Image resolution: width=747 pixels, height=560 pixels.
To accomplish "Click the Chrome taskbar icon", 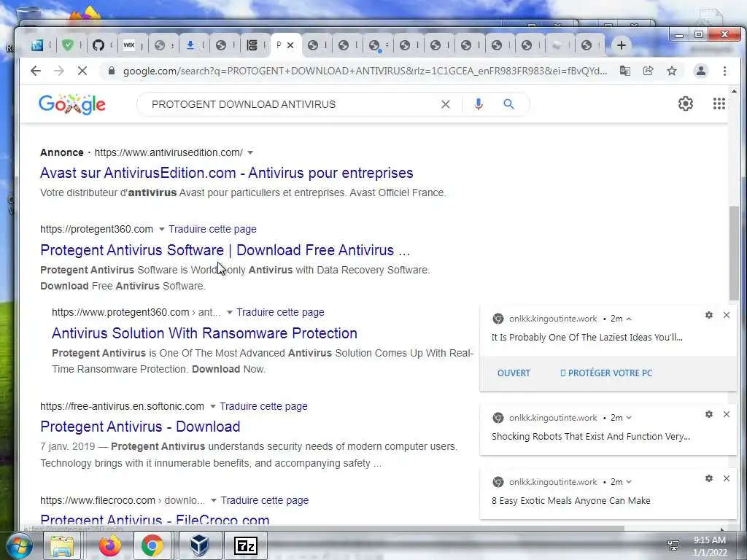I will [152, 545].
